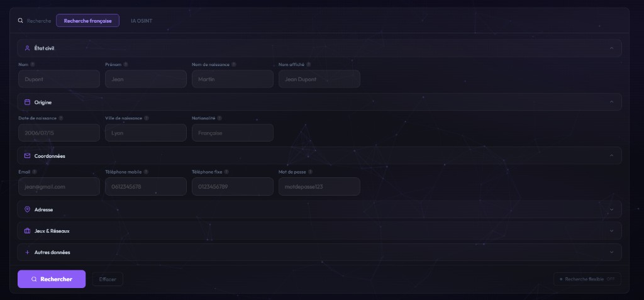This screenshot has width=644, height=300.
Task: Click the Adresse section title
Action: point(43,209)
